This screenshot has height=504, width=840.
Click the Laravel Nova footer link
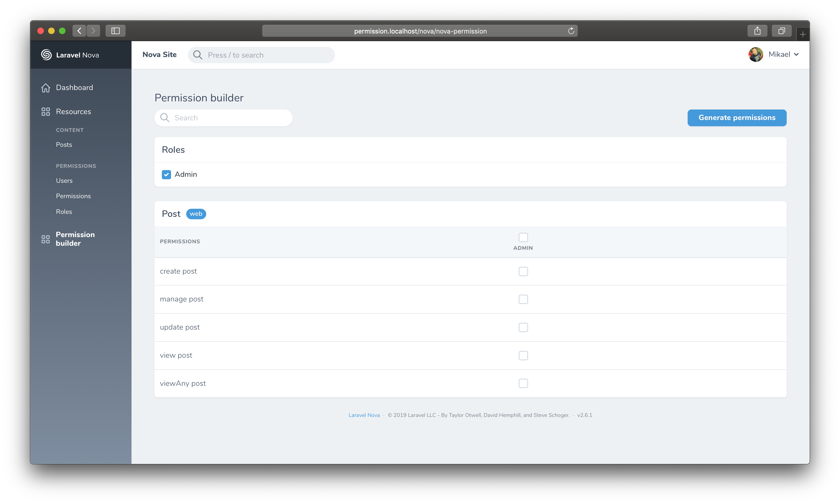click(x=364, y=415)
